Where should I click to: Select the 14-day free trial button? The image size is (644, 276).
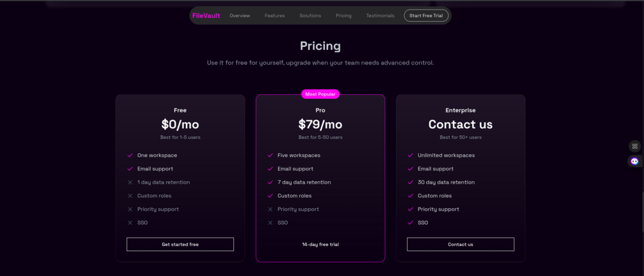point(320,244)
